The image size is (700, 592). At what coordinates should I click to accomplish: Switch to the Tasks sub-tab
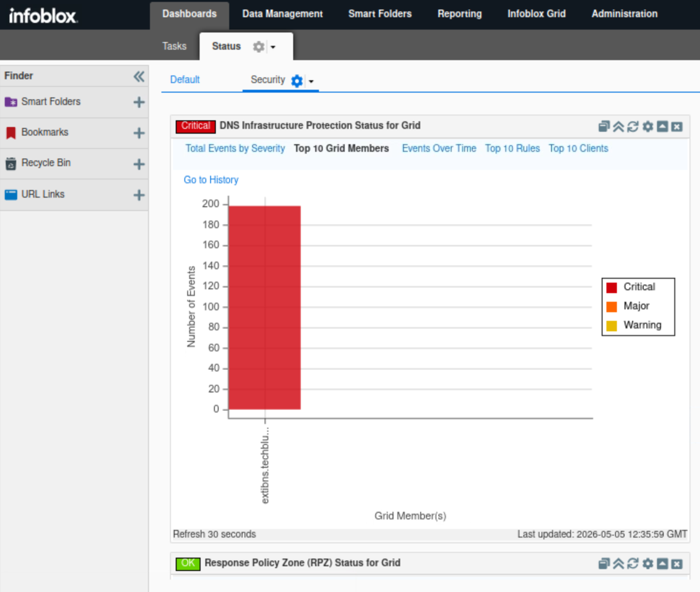pos(174,46)
